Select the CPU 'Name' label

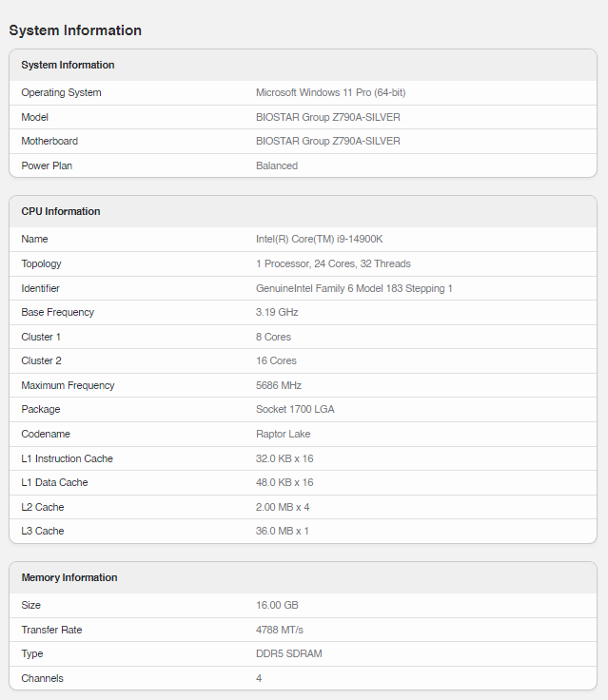coord(34,240)
